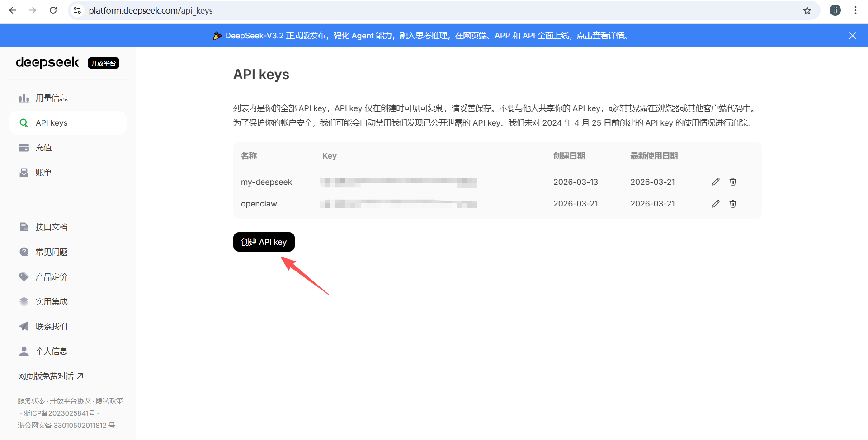Image resolution: width=868 pixels, height=440 pixels.
Task: Open the 账单 billing page
Action: [x=68, y=173]
